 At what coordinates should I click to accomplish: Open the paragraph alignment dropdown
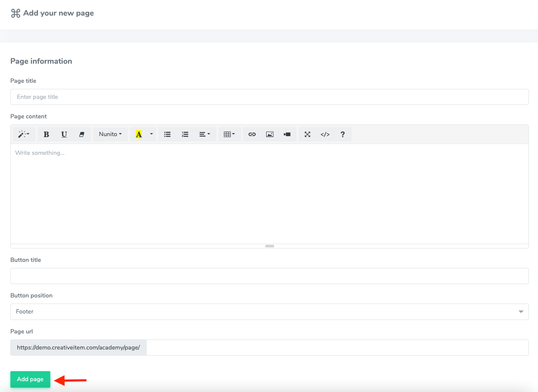pyautogui.click(x=204, y=134)
